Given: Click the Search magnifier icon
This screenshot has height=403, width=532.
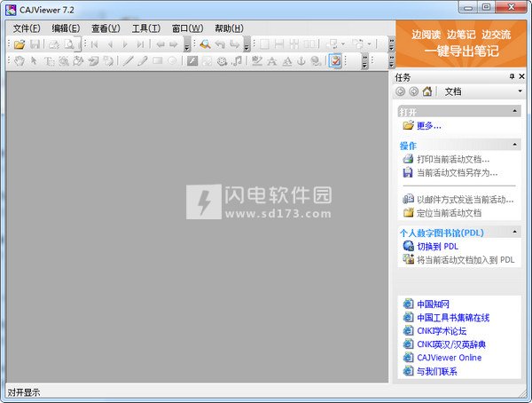Looking at the screenshot, I should [205, 44].
